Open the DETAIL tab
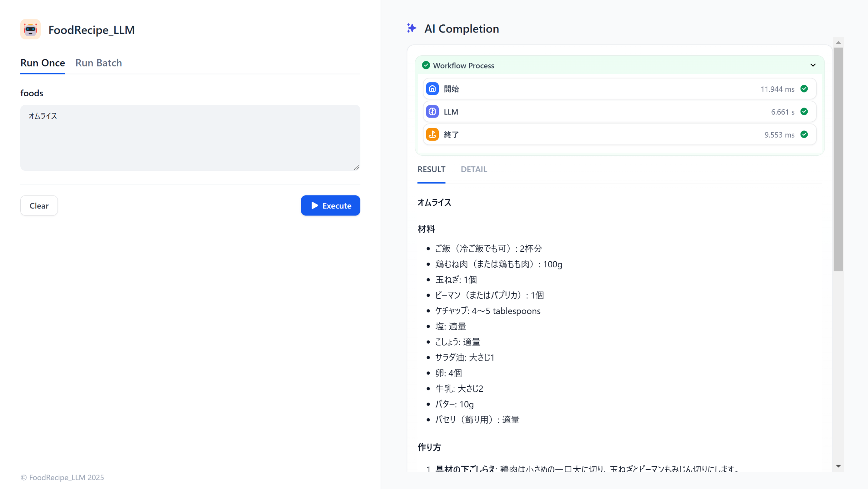 (474, 169)
